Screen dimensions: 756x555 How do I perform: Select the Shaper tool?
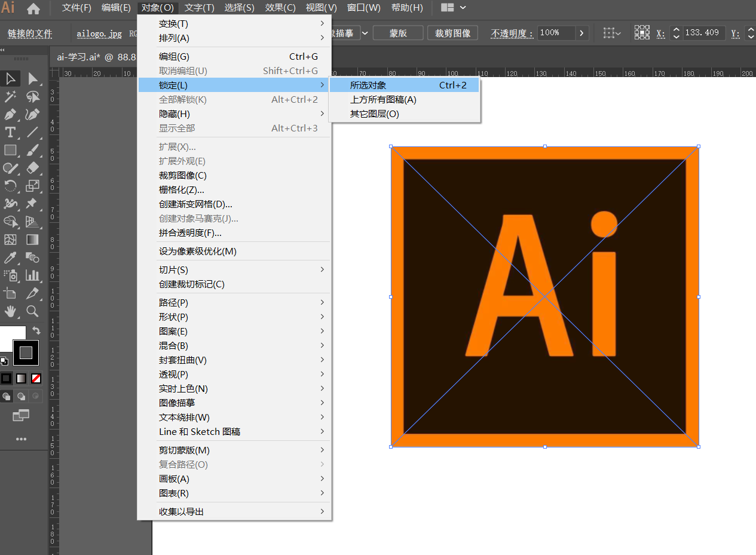point(10,168)
